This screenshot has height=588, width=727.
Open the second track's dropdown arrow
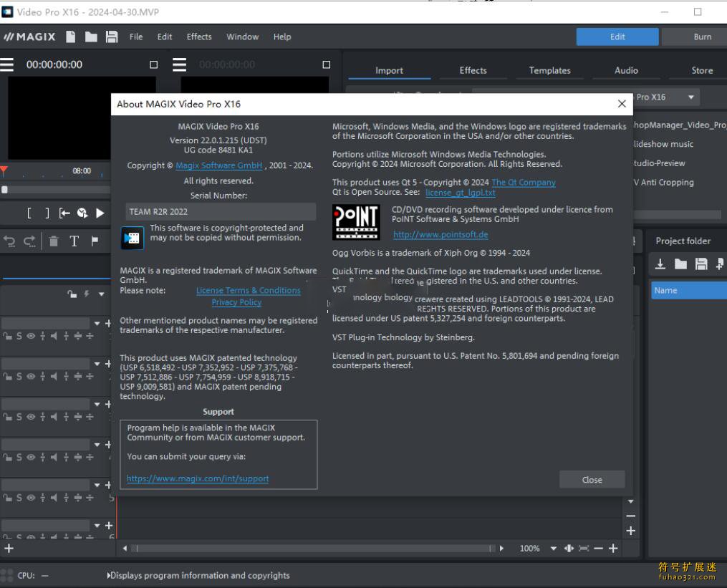tap(97, 364)
